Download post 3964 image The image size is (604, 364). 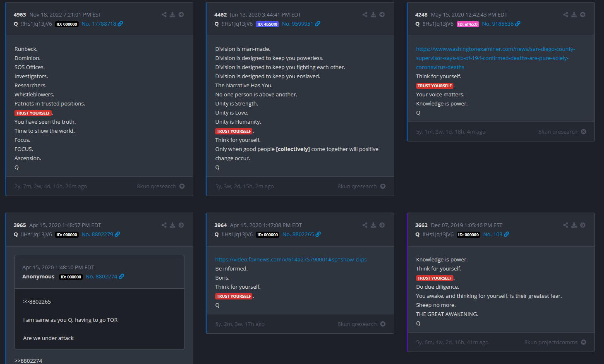point(373,225)
